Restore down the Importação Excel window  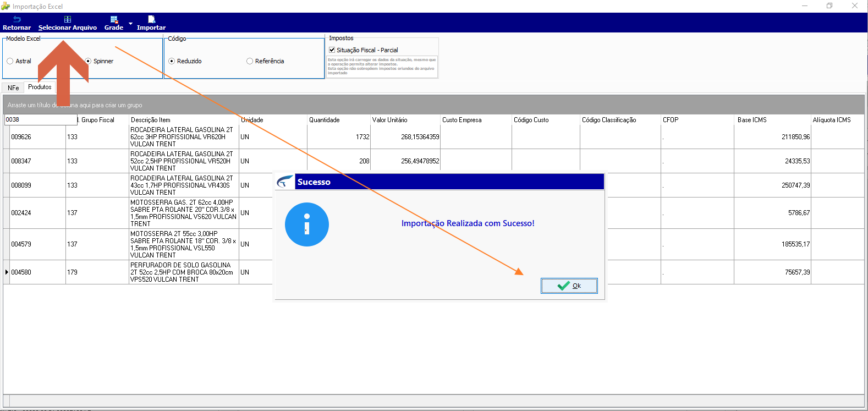[829, 6]
